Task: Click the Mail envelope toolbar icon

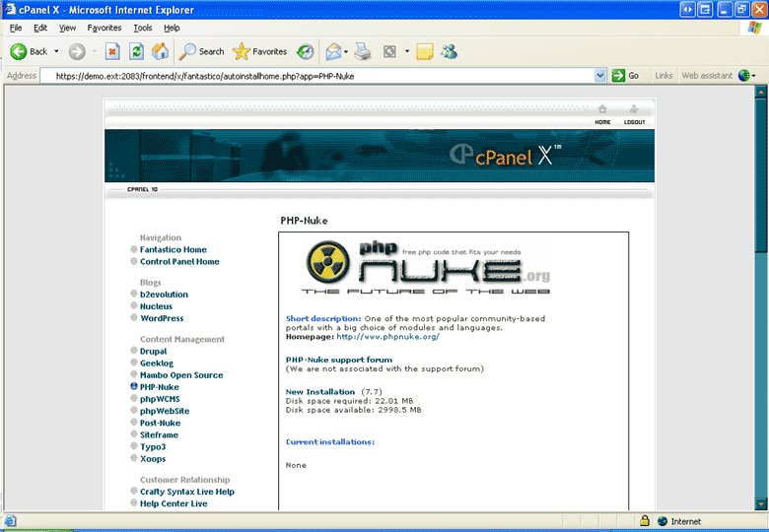Action: pyautogui.click(x=333, y=51)
